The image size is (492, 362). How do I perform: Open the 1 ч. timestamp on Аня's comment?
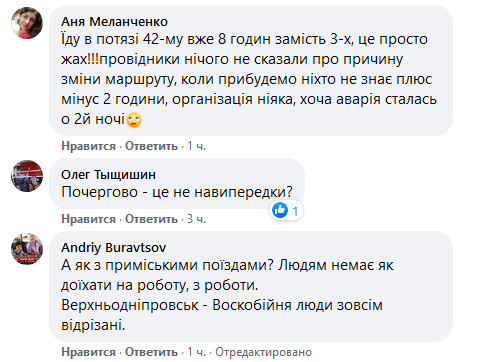click(x=196, y=146)
